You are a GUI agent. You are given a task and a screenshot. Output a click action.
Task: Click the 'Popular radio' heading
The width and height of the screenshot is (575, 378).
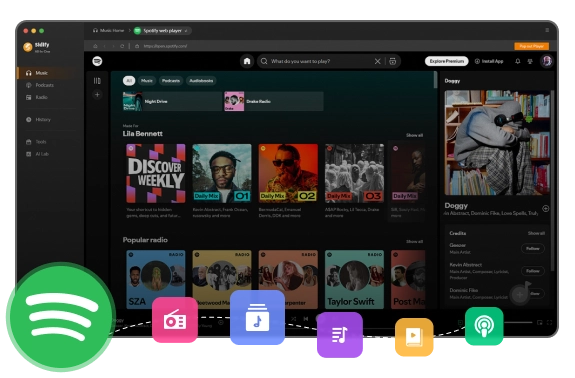[145, 240]
